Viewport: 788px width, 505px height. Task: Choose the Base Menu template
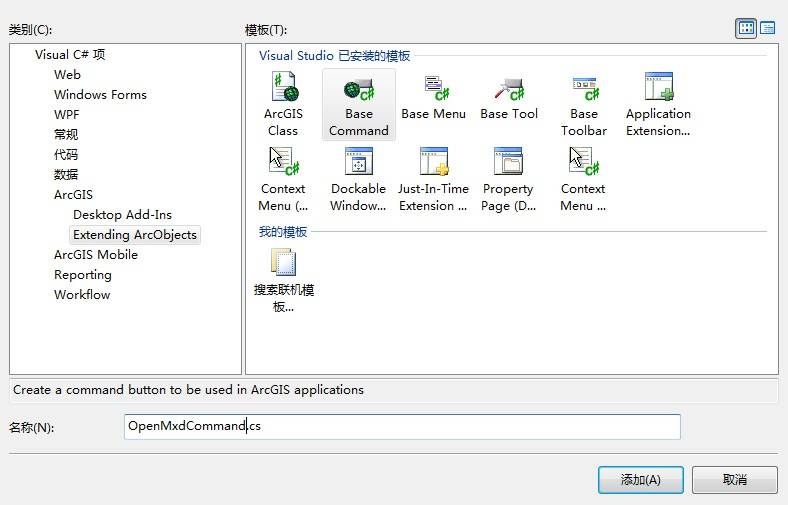point(433,98)
